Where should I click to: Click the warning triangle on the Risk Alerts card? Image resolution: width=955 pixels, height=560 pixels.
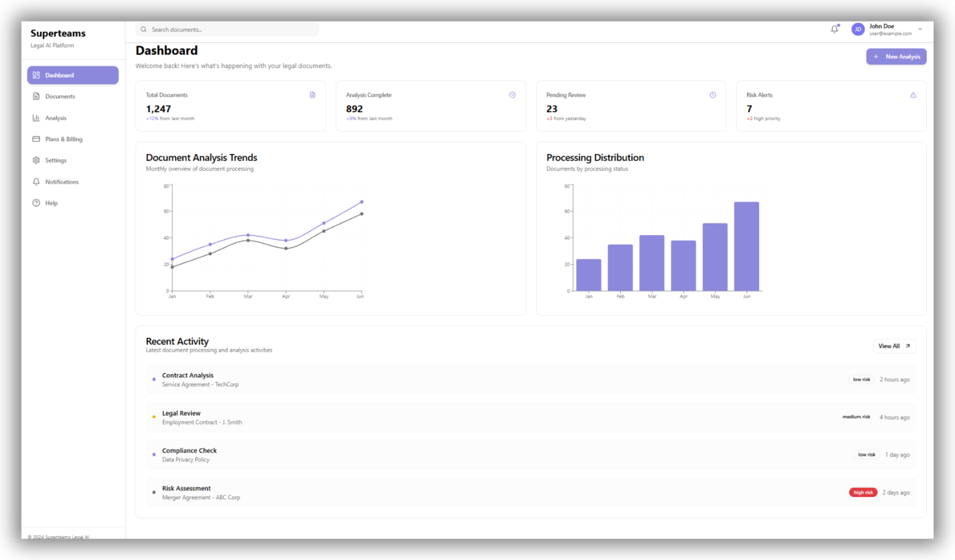pos(913,95)
